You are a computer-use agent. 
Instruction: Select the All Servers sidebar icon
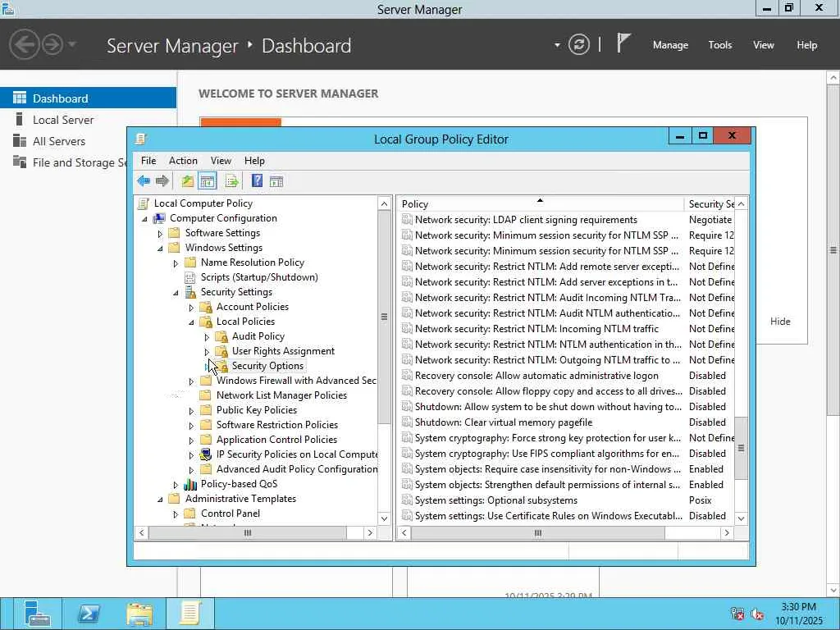(x=20, y=140)
